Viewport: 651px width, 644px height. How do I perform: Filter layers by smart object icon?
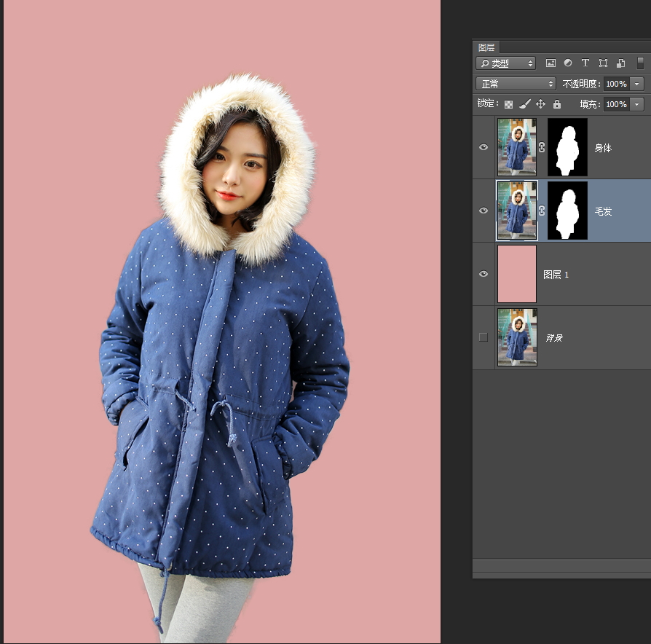(621, 63)
